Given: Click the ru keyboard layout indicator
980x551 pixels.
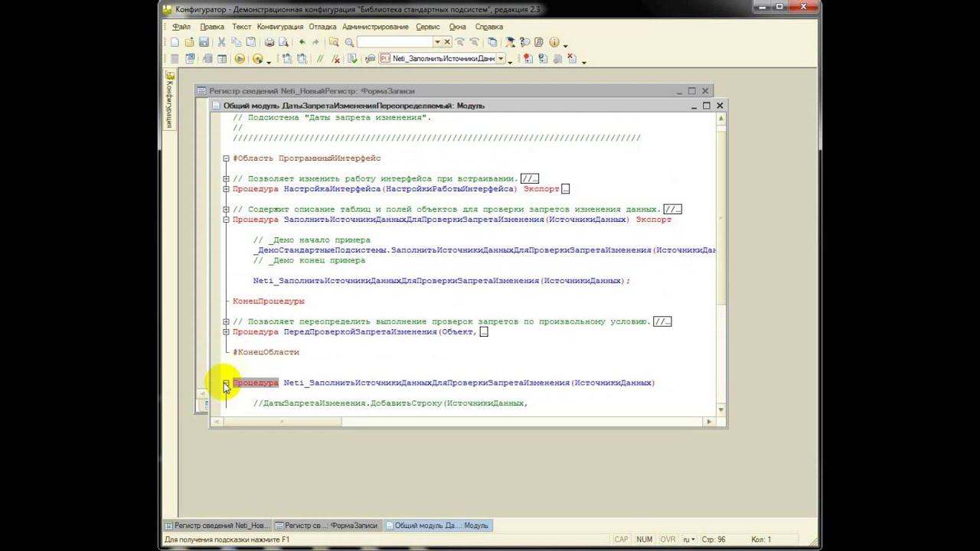Looking at the screenshot, I should pyautogui.click(x=689, y=540).
